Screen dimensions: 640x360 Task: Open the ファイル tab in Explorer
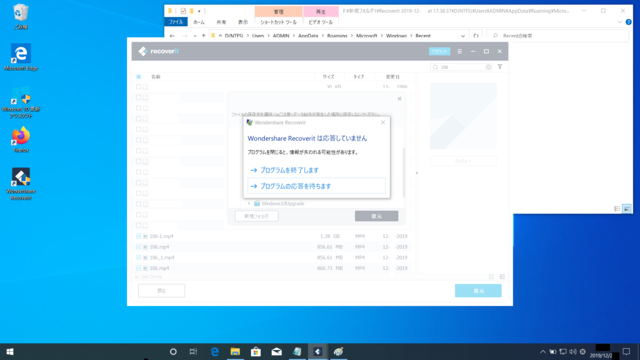pos(176,22)
